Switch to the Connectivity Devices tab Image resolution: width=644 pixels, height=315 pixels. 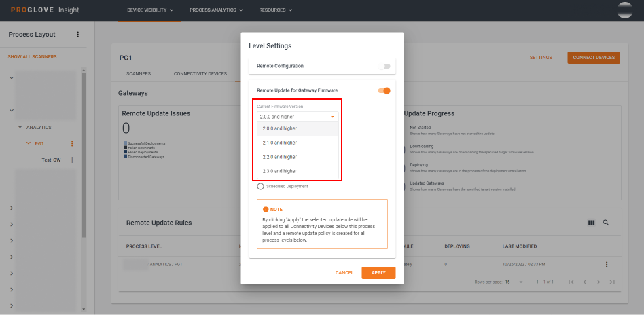click(x=200, y=73)
